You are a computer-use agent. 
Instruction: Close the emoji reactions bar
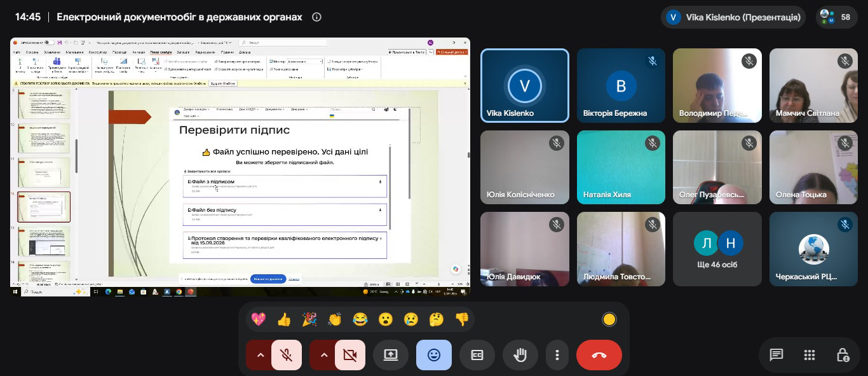coord(434,355)
